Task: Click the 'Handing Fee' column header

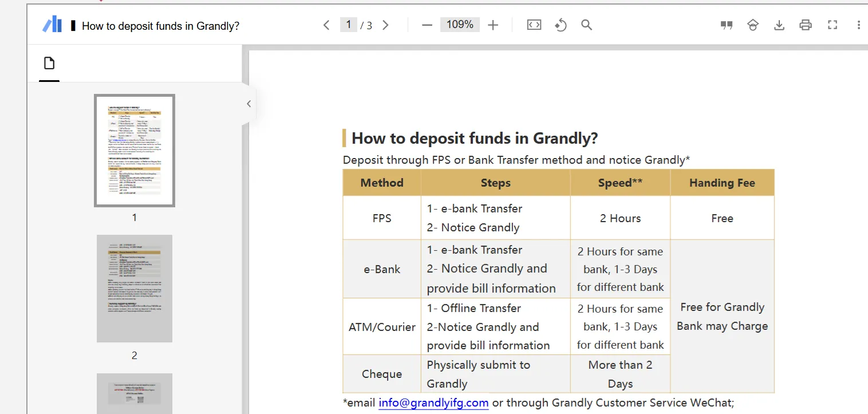Action: [722, 183]
